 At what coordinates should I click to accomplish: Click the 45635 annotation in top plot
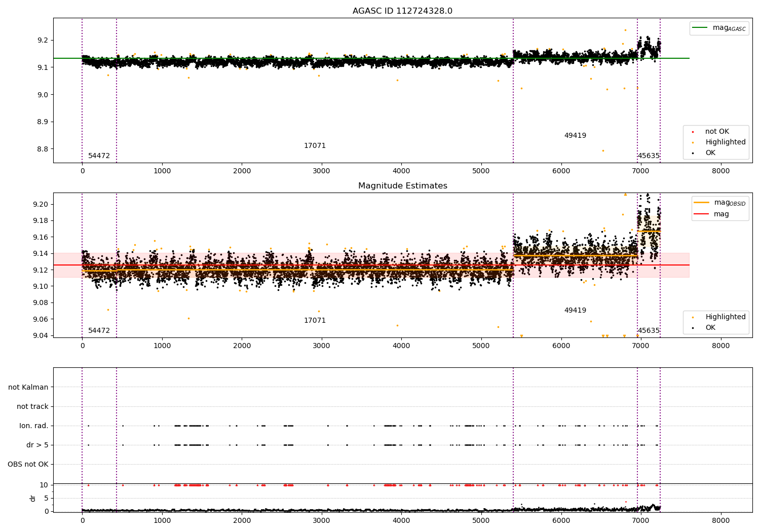pyautogui.click(x=649, y=156)
